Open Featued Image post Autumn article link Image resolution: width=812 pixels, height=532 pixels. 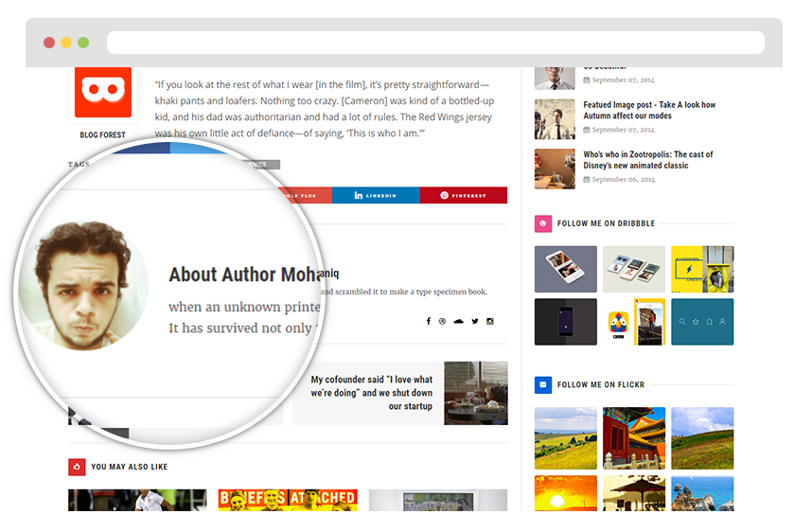point(649,111)
